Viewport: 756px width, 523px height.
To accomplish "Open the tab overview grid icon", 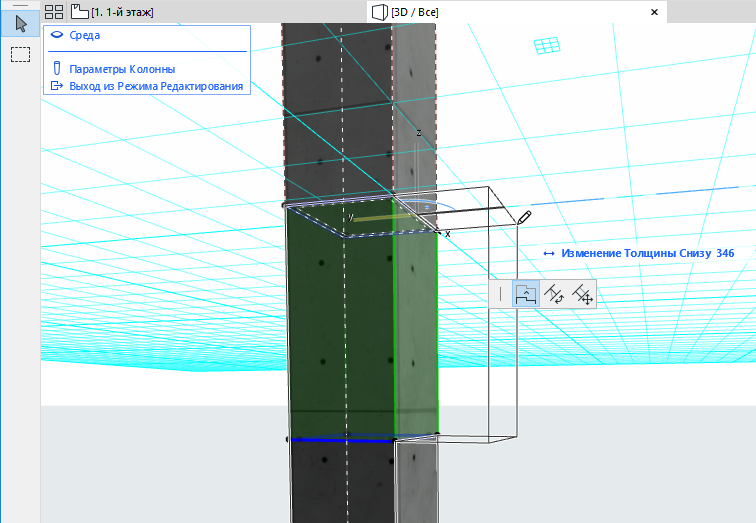I will point(54,12).
